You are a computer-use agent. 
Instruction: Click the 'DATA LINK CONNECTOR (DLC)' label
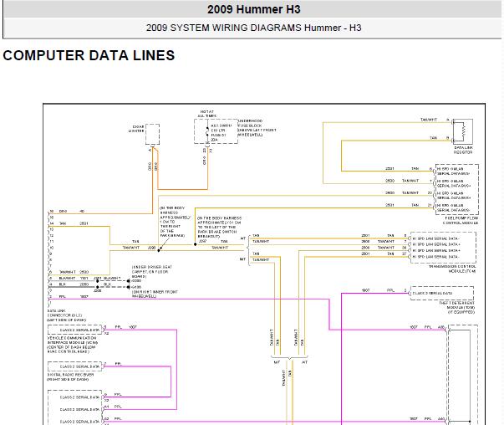pyautogui.click(x=67, y=315)
